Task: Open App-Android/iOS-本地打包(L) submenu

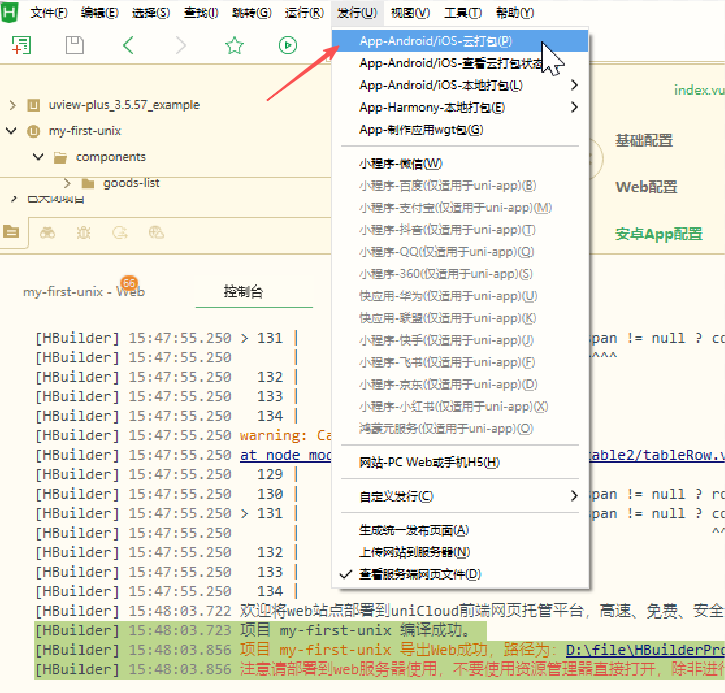Action: pyautogui.click(x=460, y=85)
